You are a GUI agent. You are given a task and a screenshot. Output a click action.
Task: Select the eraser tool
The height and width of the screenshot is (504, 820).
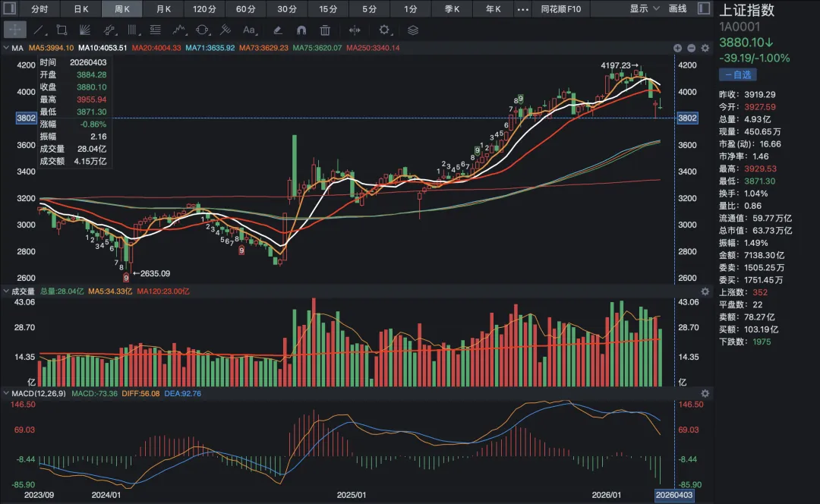click(x=278, y=30)
